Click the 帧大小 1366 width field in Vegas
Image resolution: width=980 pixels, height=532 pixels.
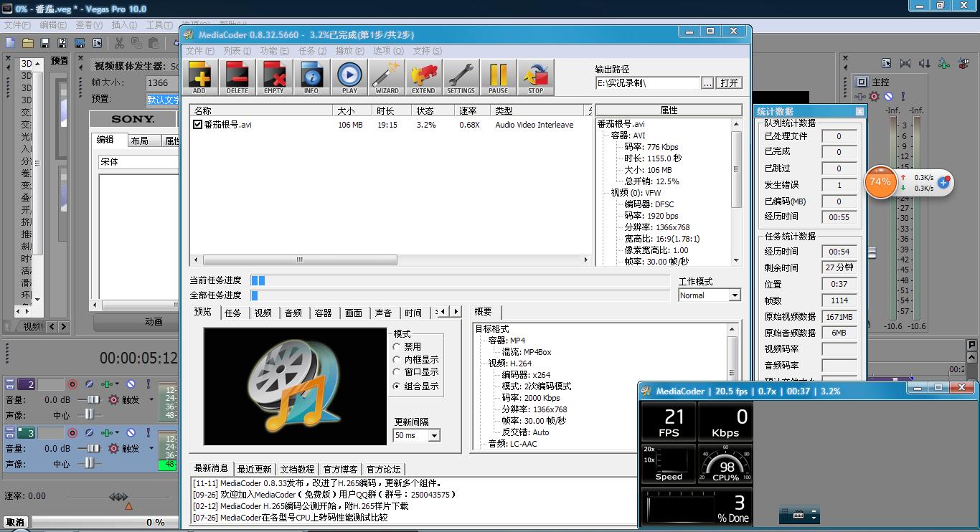click(x=163, y=83)
